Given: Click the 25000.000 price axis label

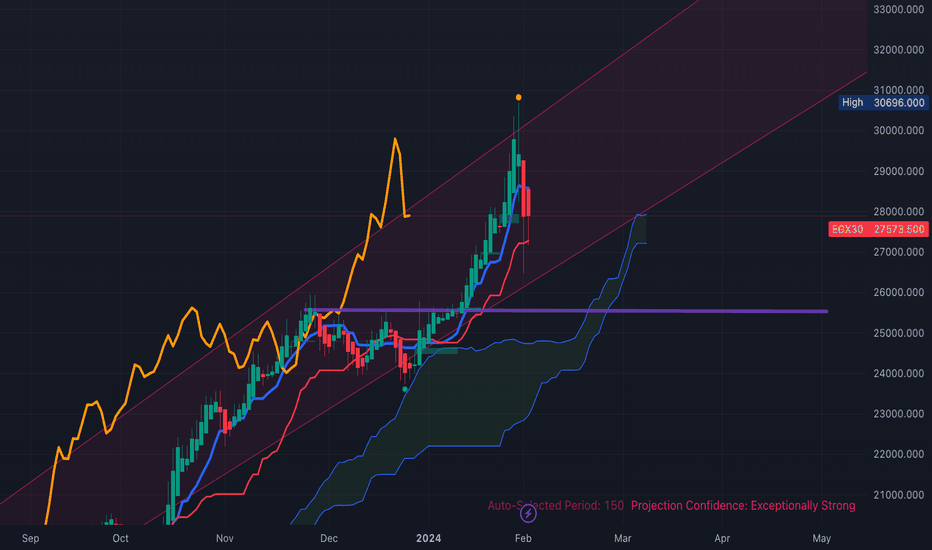Looking at the screenshot, I should point(899,333).
